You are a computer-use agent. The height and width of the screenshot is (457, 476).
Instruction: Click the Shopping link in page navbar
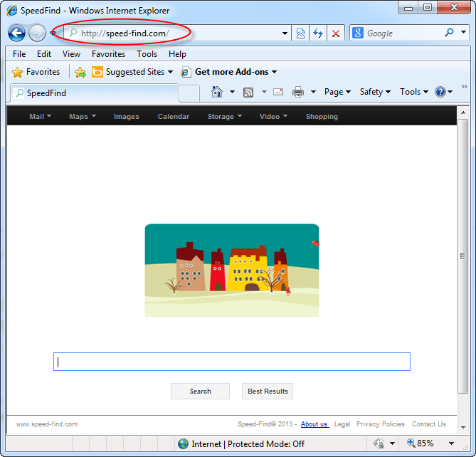tap(322, 116)
